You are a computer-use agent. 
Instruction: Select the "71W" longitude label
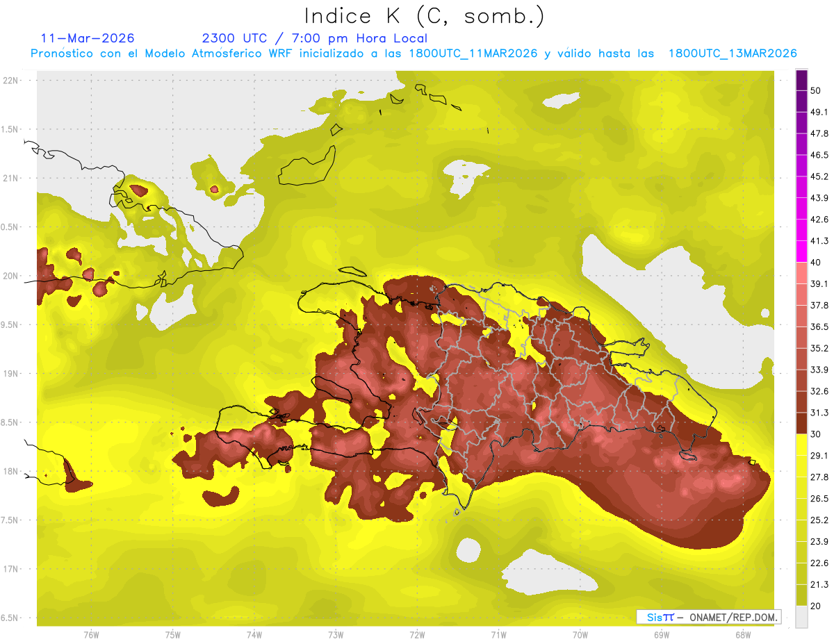point(498,635)
